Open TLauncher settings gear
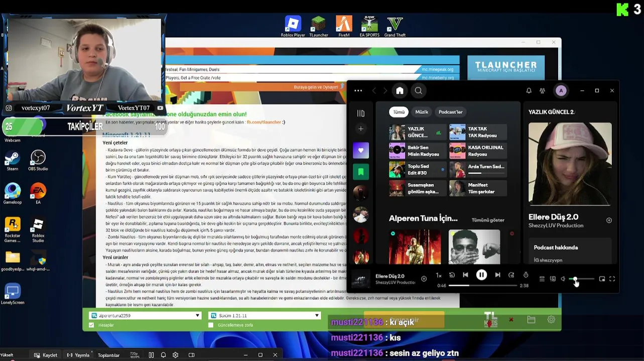Viewport: 644px width, 361px height. [551, 319]
